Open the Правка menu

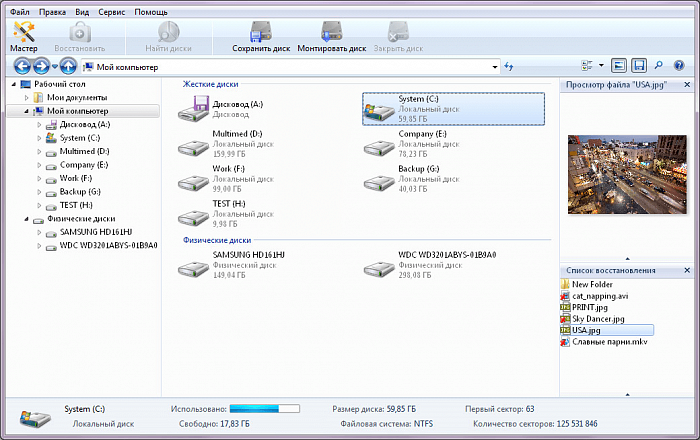coord(52,12)
